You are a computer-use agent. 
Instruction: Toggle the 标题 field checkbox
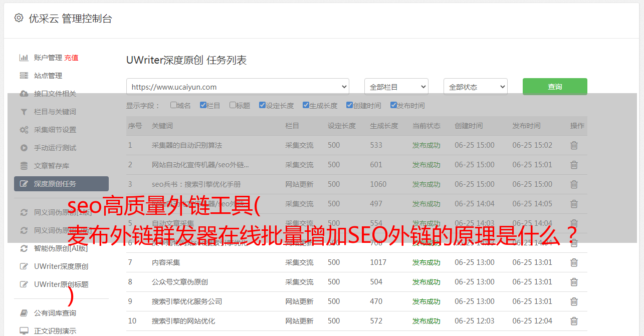coord(233,105)
